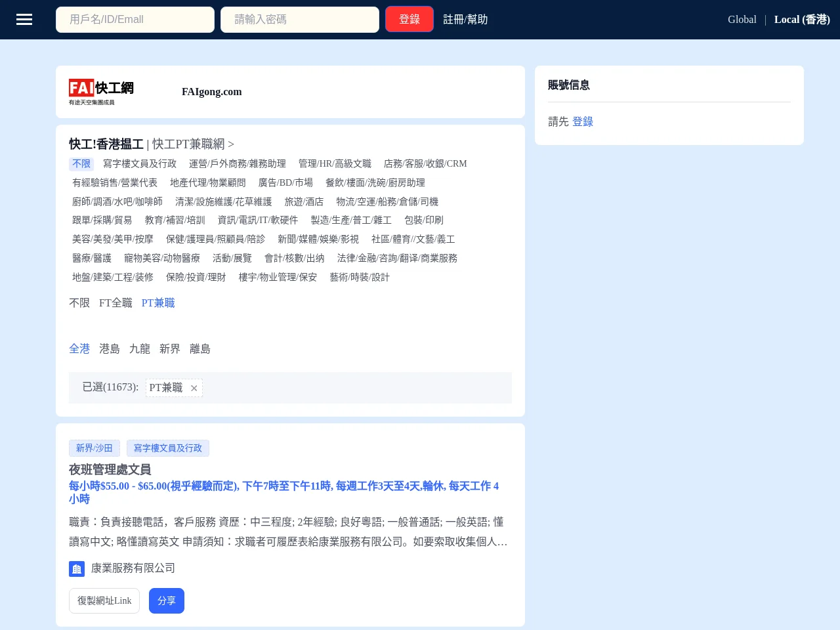The height and width of the screenshot is (630, 840).
Task: Click the company building icon beside 康業服務有限公司
Action: (x=77, y=569)
